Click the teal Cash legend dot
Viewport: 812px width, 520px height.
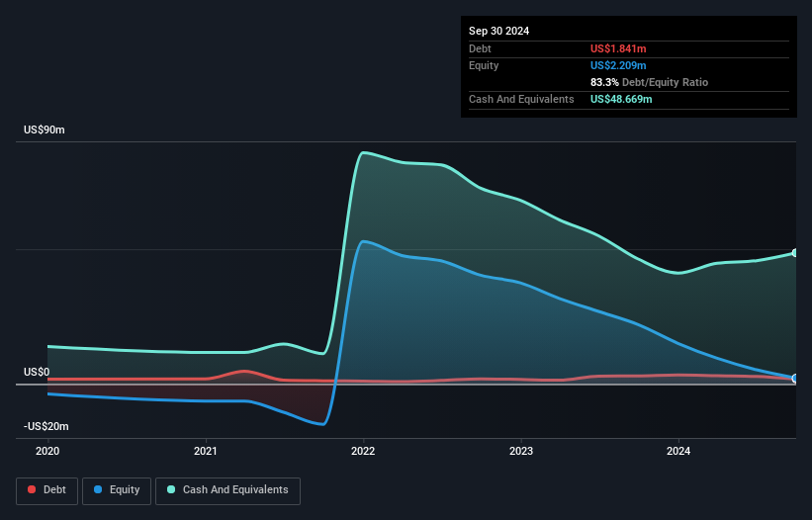pos(171,489)
